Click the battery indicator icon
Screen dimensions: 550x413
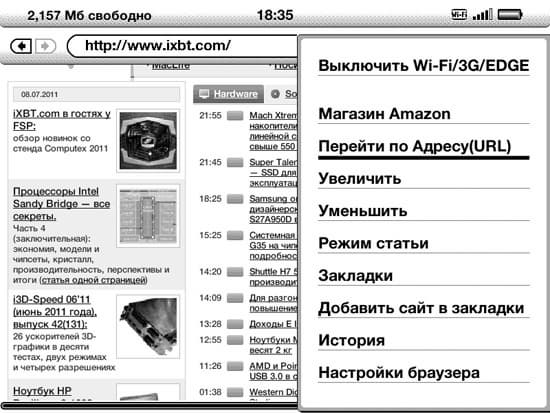coord(510,15)
